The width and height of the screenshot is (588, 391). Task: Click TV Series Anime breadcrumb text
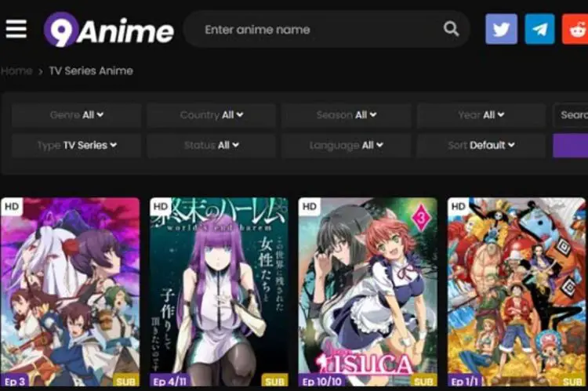(91, 71)
